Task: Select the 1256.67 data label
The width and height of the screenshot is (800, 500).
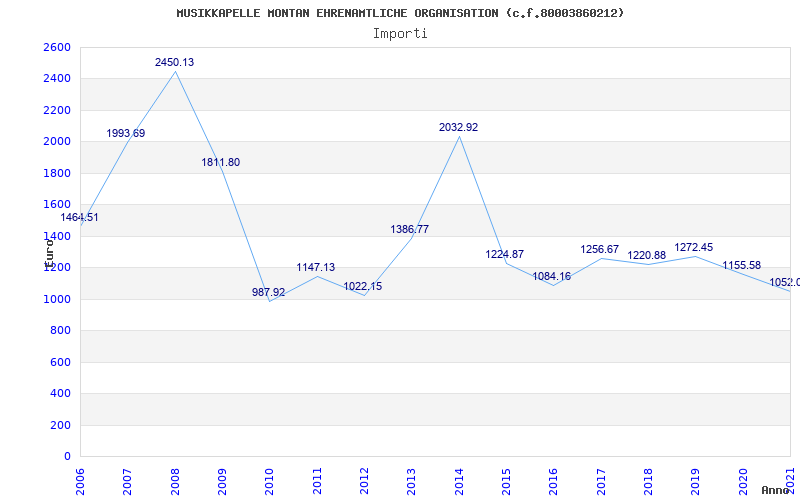Action: coord(599,249)
